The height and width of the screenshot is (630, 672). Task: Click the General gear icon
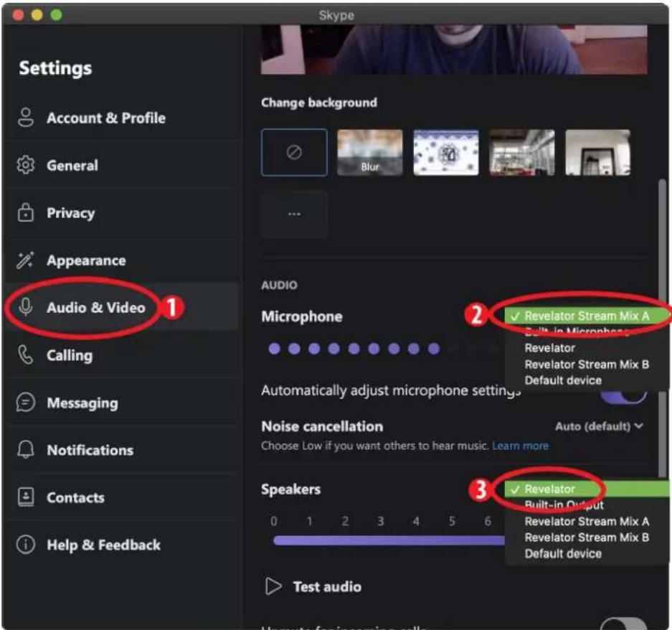(x=26, y=165)
